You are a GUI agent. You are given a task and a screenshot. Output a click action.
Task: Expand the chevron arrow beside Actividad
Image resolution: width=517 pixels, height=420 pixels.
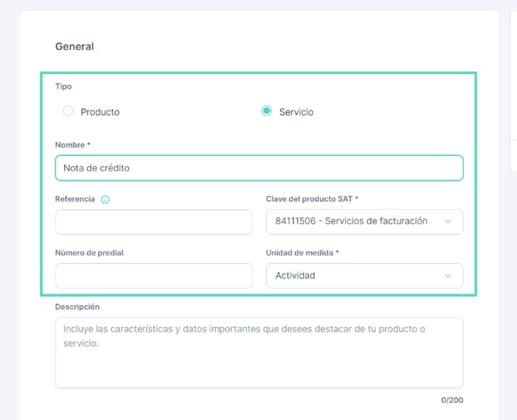click(x=448, y=276)
